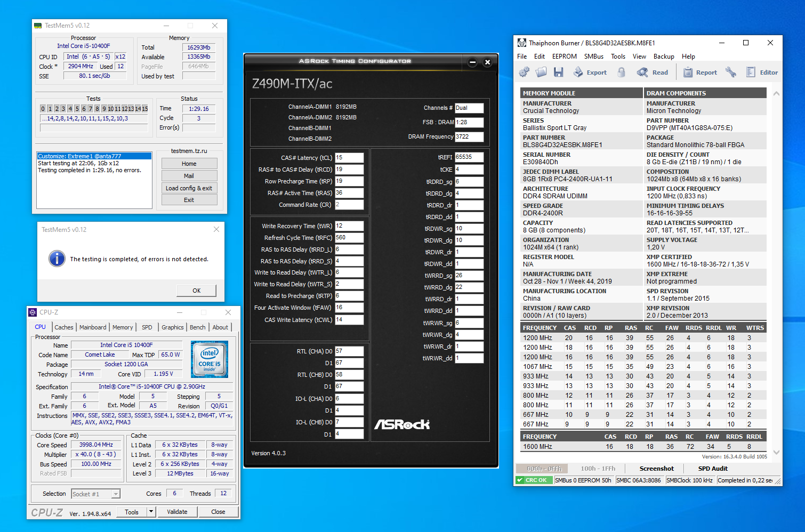Click the testmem.tz.ru link text in TestMem5
Viewport: 805px width, 532px height.
(189, 151)
